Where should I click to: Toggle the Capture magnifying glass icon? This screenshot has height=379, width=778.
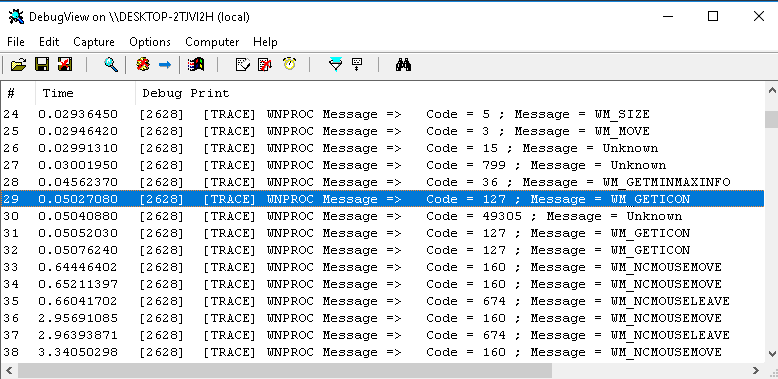[111, 64]
